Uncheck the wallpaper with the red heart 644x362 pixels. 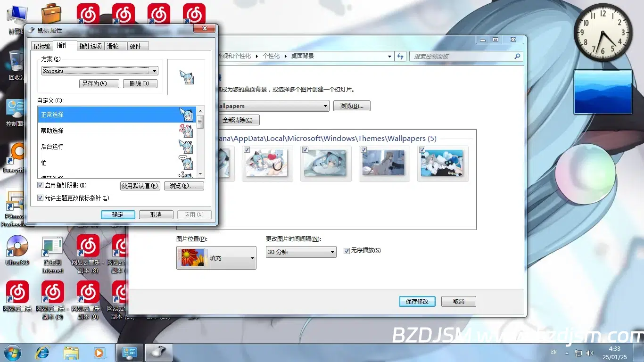247,150
